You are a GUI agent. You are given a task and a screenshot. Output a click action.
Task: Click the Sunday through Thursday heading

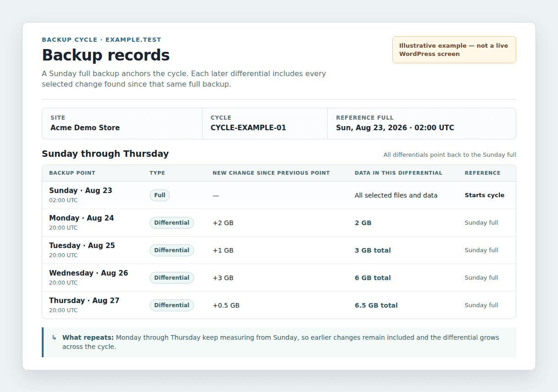tap(105, 154)
